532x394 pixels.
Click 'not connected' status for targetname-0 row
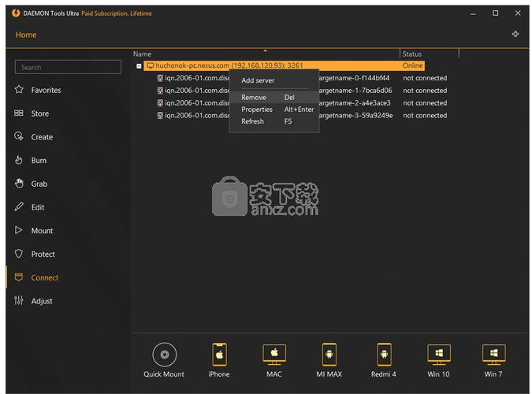(x=425, y=78)
